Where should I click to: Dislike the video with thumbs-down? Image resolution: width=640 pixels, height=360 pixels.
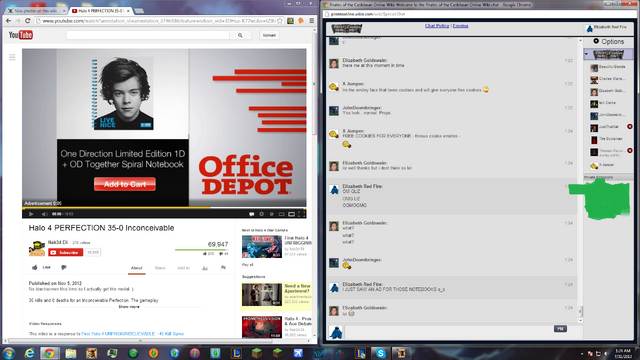pyautogui.click(x=64, y=267)
